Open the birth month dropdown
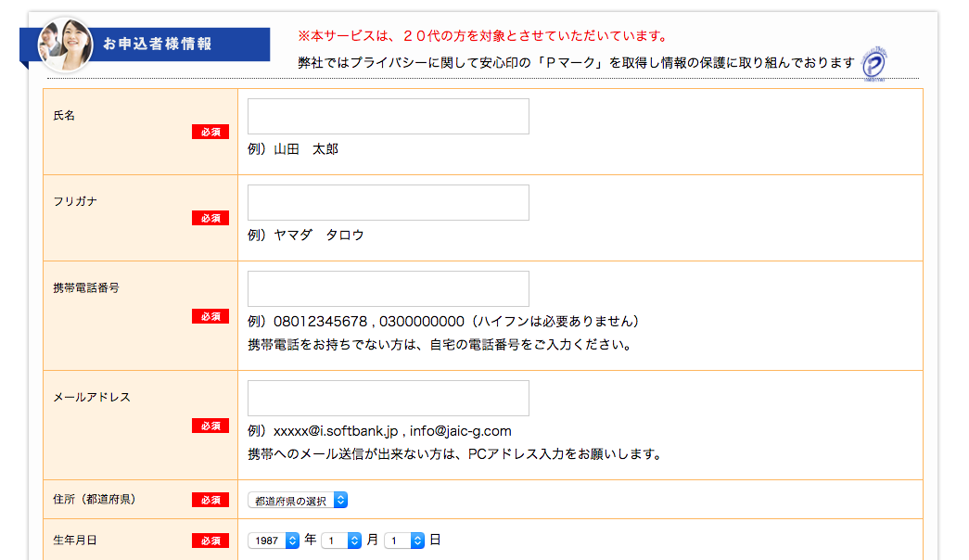The width and height of the screenshot is (969, 560). (x=341, y=541)
